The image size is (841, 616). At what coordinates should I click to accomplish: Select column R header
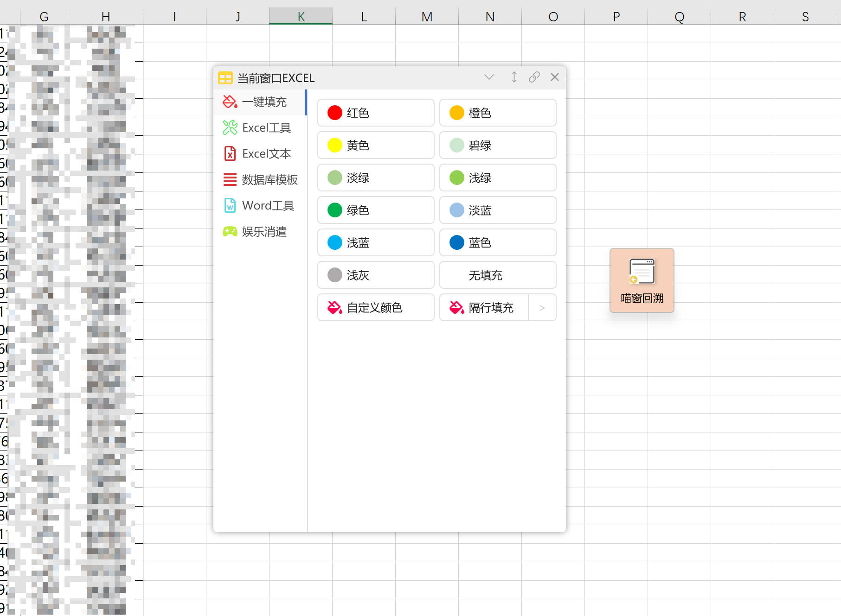(742, 17)
